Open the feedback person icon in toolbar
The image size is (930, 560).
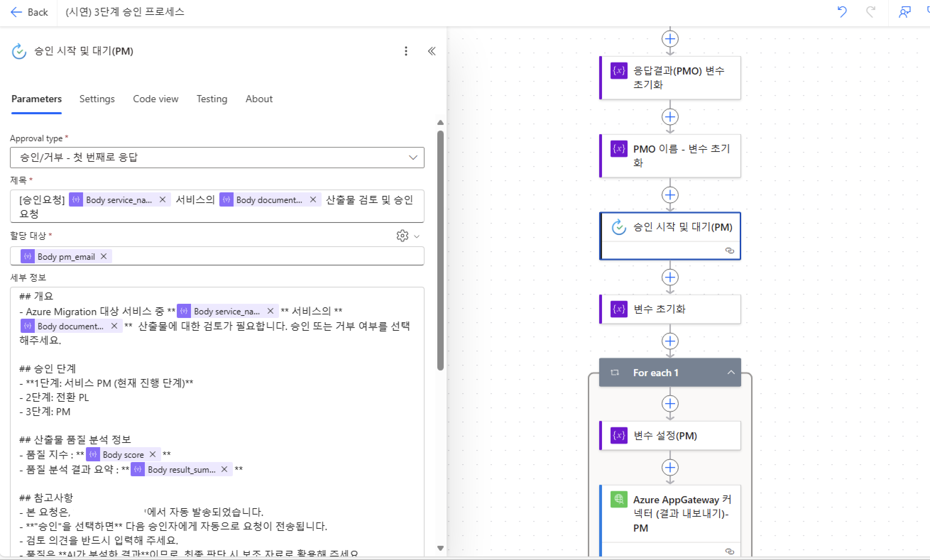pyautogui.click(x=905, y=12)
